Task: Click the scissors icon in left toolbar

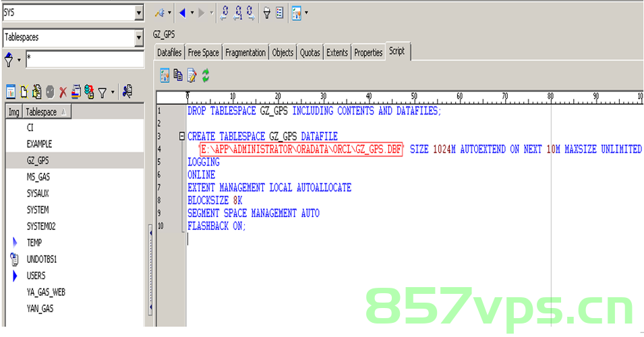Action: coord(127,91)
